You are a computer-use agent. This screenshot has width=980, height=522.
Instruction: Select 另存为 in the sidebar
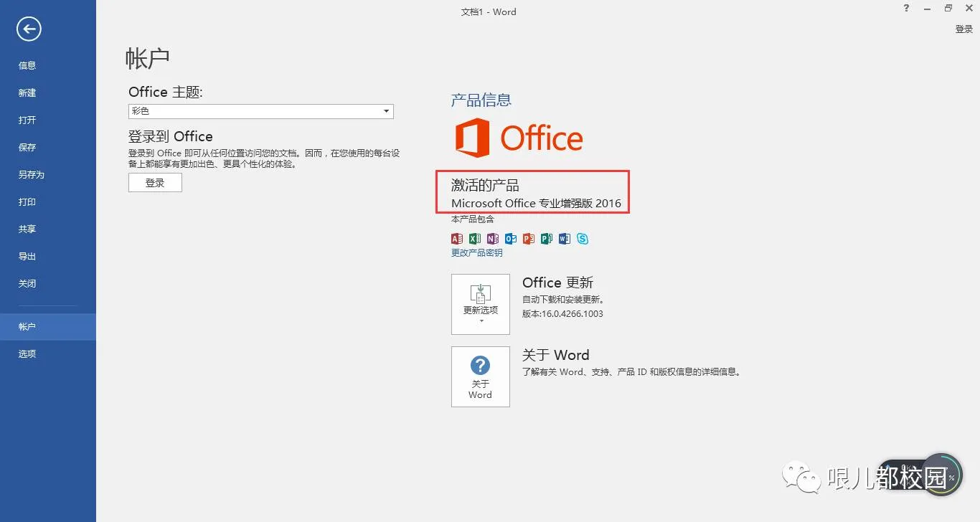(x=48, y=174)
